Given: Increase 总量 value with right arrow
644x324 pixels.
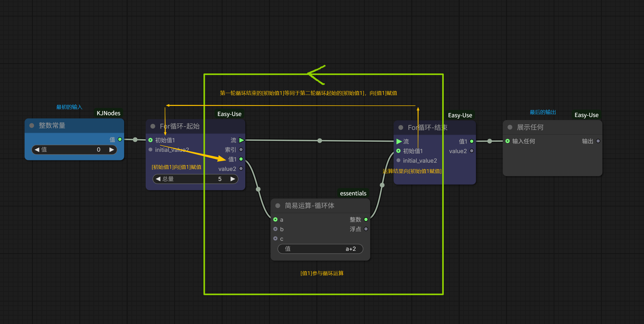Looking at the screenshot, I should click(233, 179).
